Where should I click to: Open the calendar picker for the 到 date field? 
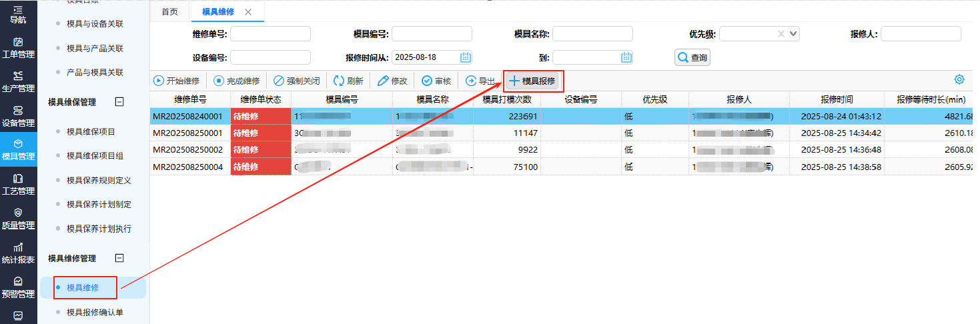click(x=626, y=57)
